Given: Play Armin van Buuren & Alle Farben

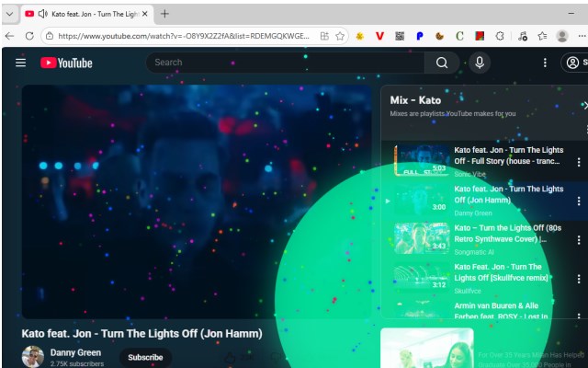Looking at the screenshot, I should point(501,311).
